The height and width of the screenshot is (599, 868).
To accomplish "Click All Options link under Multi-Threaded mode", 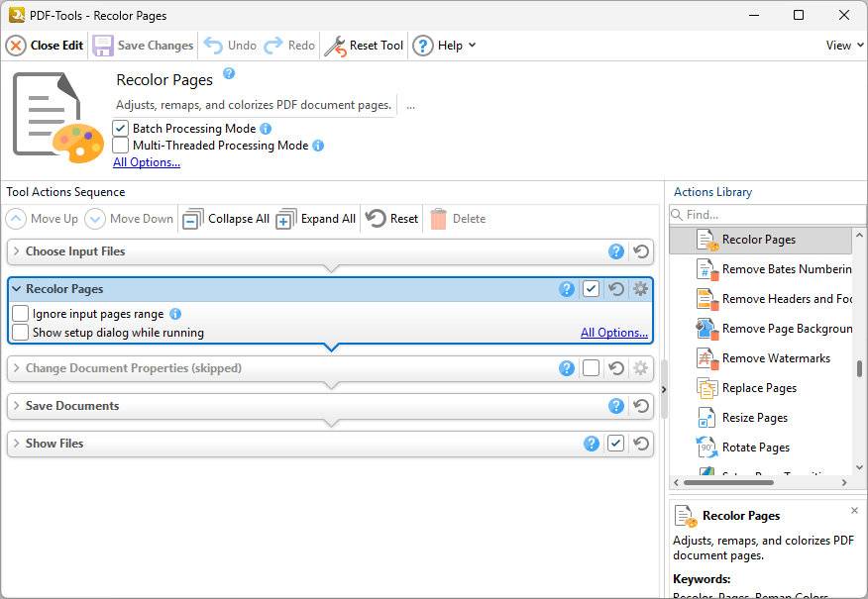I will [146, 162].
